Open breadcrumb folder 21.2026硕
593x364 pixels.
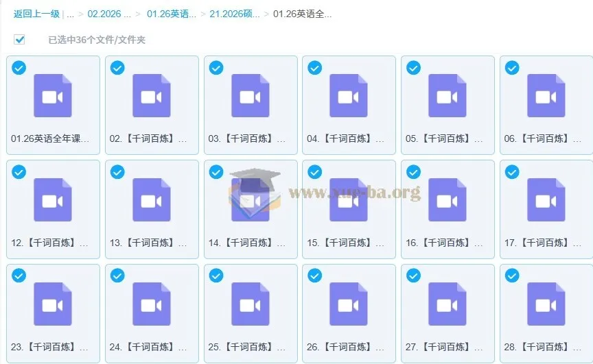click(x=234, y=14)
